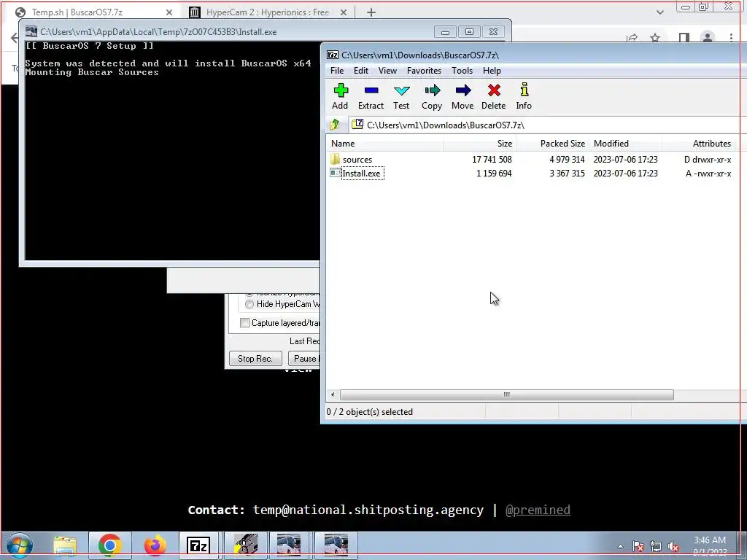
Task: Close the HyperCam 2 browser tab
Action: pos(344,12)
